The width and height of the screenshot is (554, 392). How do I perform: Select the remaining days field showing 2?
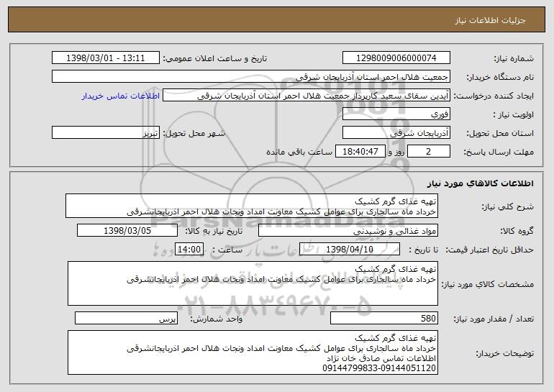[429, 152]
